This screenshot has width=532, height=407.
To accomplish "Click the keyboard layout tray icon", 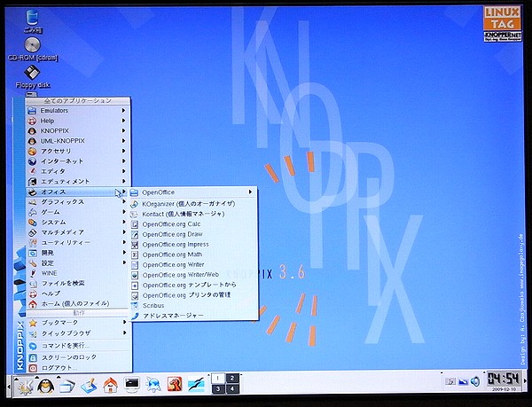I will pyautogui.click(x=450, y=382).
